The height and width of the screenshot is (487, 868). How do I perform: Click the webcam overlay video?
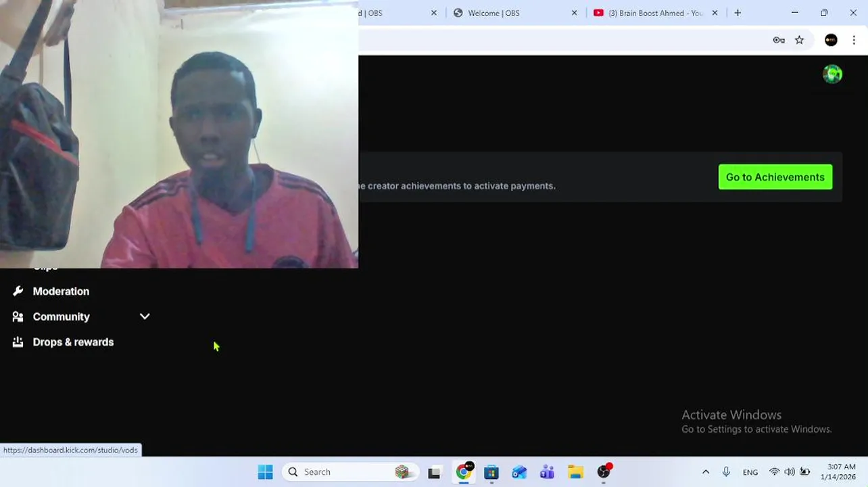tap(179, 134)
